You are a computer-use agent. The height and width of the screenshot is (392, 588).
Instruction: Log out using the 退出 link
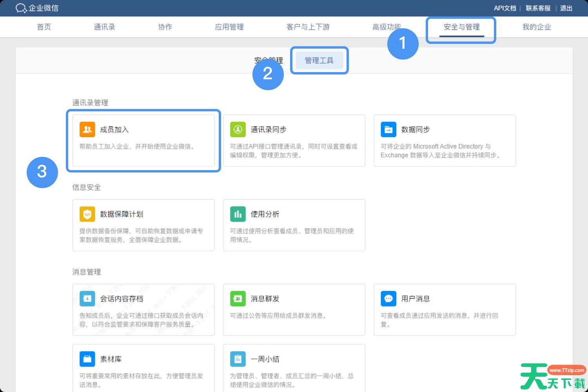click(x=566, y=8)
